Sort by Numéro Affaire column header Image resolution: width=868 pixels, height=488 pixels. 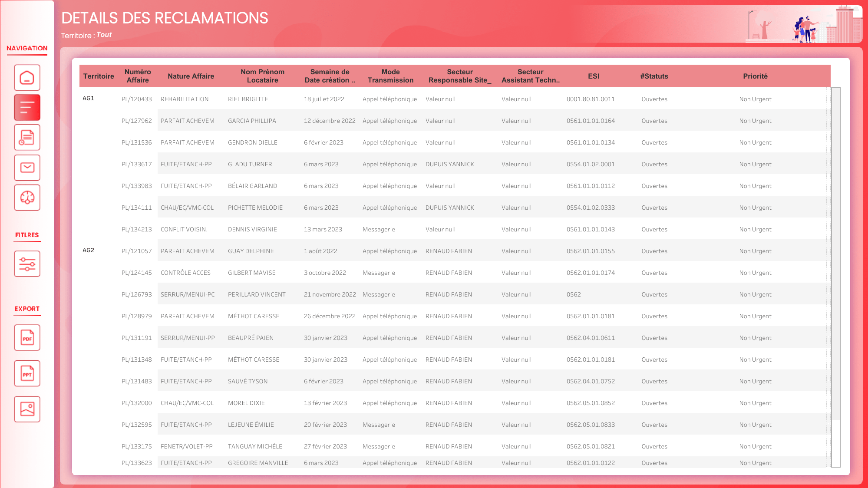[x=138, y=76]
